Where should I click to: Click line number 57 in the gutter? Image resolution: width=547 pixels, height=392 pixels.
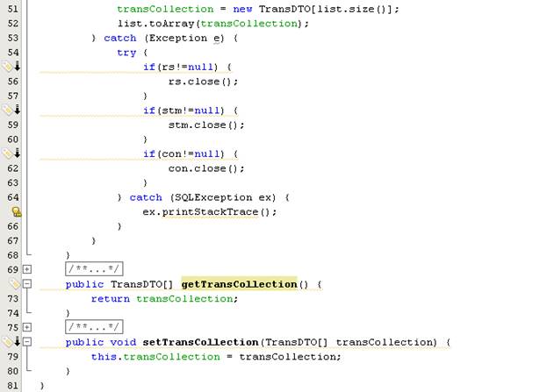coord(13,96)
